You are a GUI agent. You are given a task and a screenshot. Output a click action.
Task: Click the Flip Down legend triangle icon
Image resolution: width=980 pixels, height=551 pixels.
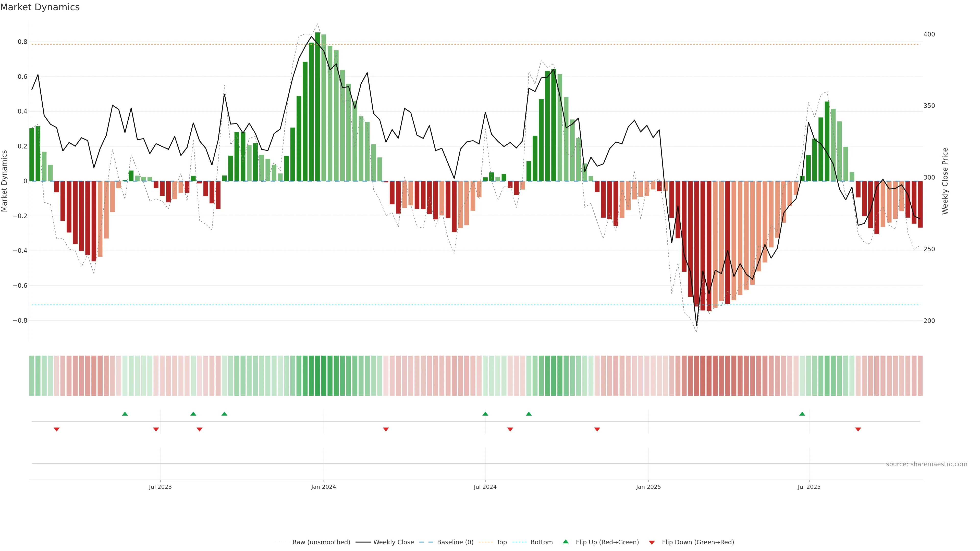coord(652,542)
